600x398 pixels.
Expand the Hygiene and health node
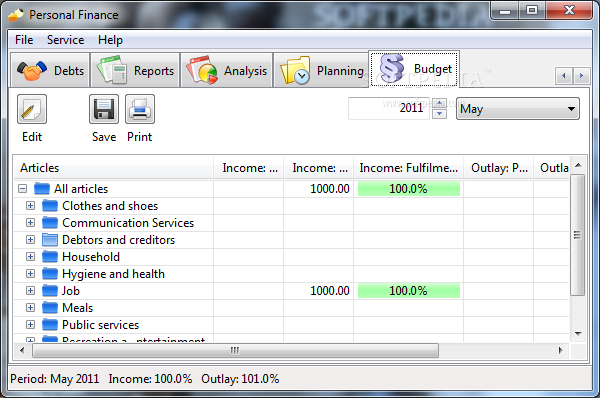(x=31, y=274)
